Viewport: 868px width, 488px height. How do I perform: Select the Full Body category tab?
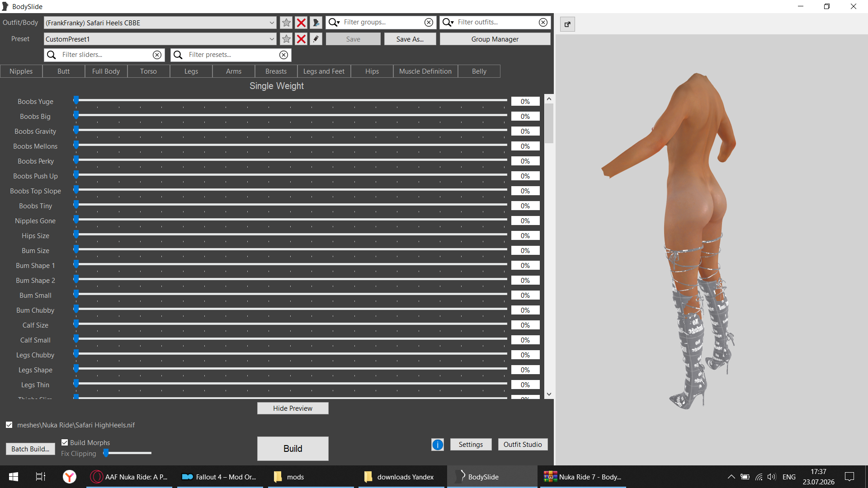(x=106, y=71)
